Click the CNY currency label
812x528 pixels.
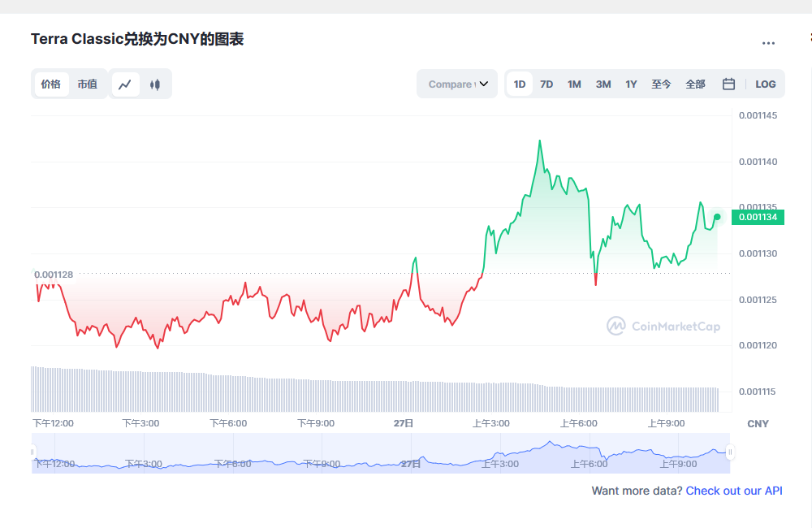click(x=758, y=423)
